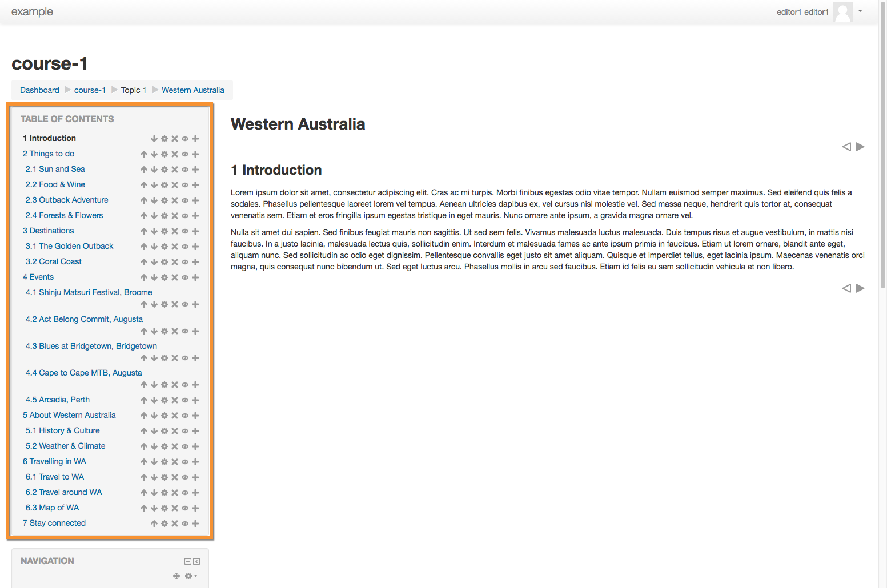887x588 pixels.
Task: Open Navigation block actions gear menu
Action: coord(191,576)
